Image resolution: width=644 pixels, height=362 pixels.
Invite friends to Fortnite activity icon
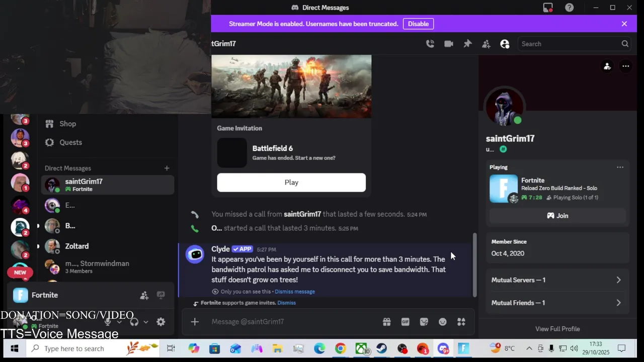[144, 295]
